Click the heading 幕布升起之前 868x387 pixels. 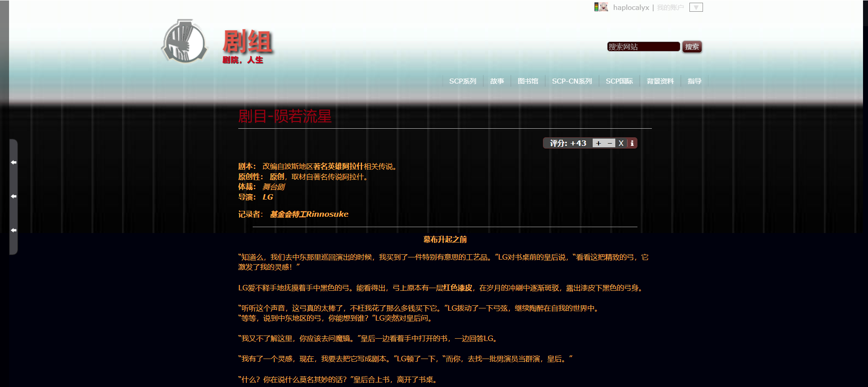click(445, 239)
